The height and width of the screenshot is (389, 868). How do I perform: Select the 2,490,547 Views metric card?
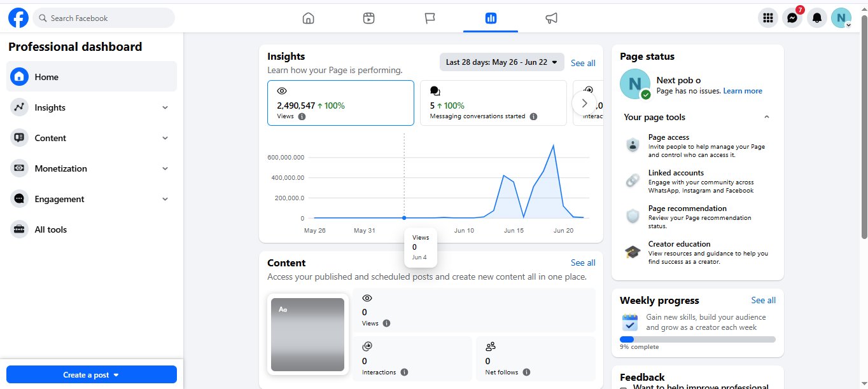340,103
